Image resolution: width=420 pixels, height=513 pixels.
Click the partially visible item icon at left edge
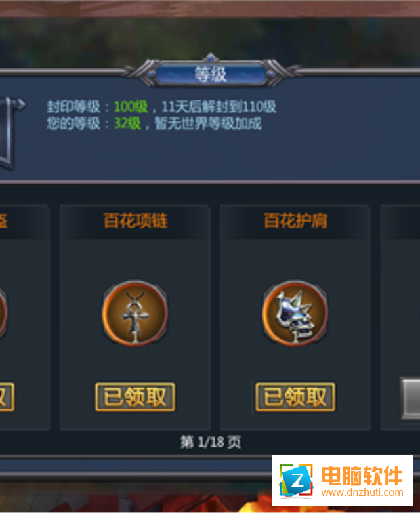click(3, 313)
